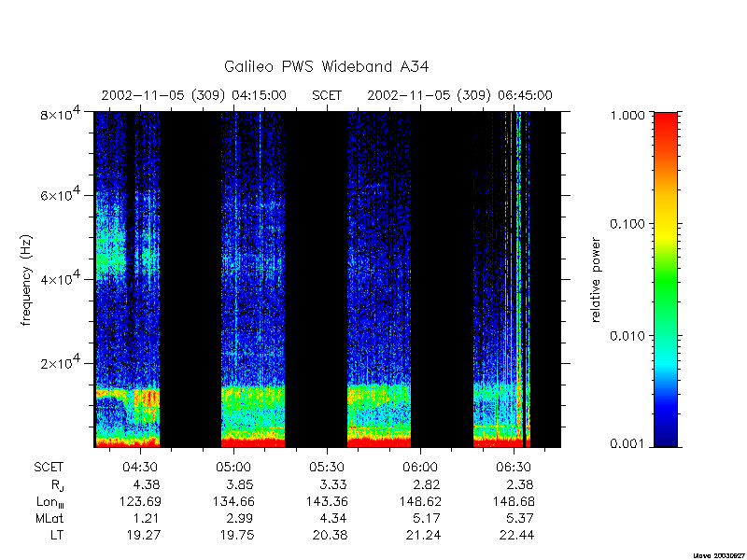Click the RJ value 2.82
The image size is (747, 560).
pos(427,484)
